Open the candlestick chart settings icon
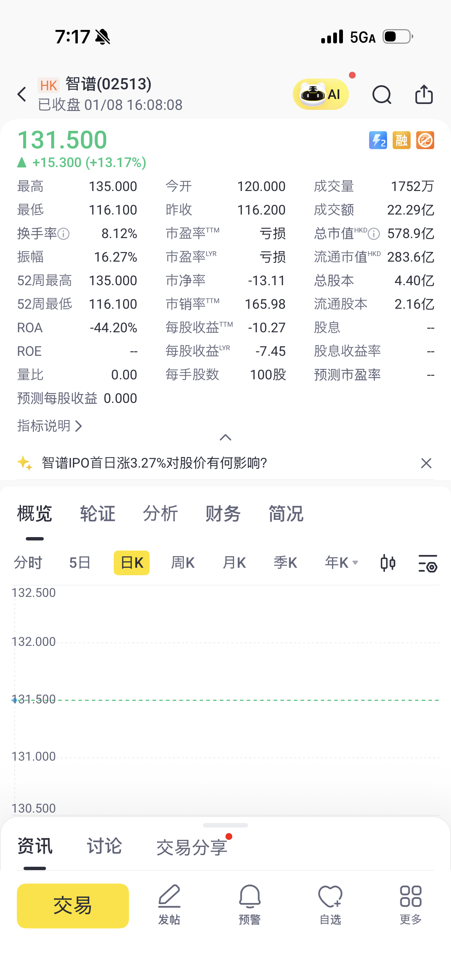 click(x=388, y=563)
